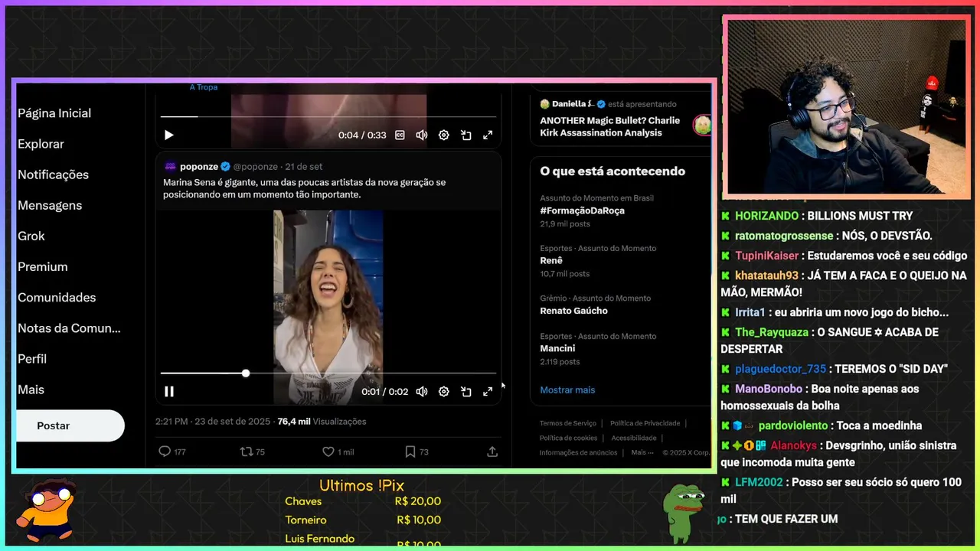980x551 pixels.
Task: Click poponze's verified badge
Action: pos(225,167)
